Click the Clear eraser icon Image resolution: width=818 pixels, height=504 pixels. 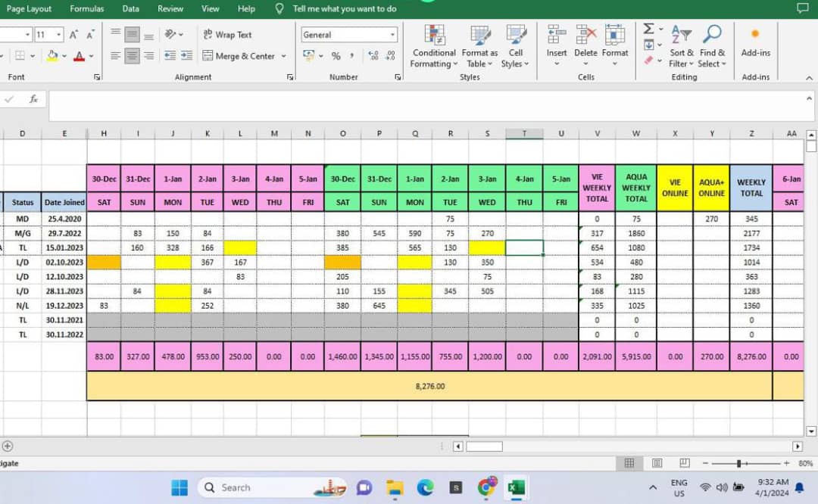click(648, 61)
